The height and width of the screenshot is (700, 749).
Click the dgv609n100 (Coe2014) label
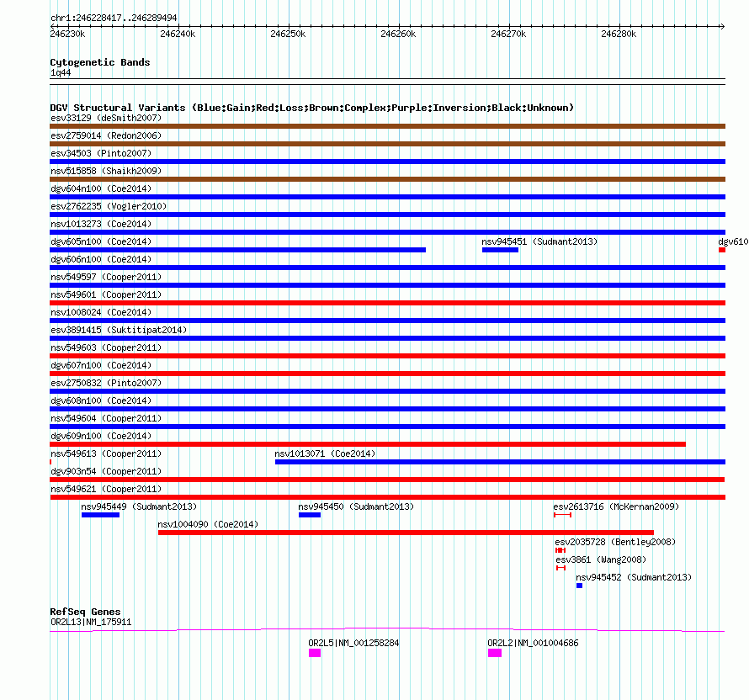[101, 436]
